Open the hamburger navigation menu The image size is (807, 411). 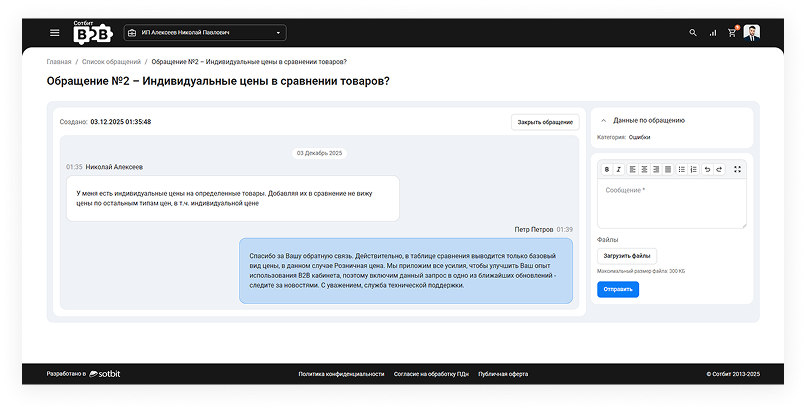point(55,33)
